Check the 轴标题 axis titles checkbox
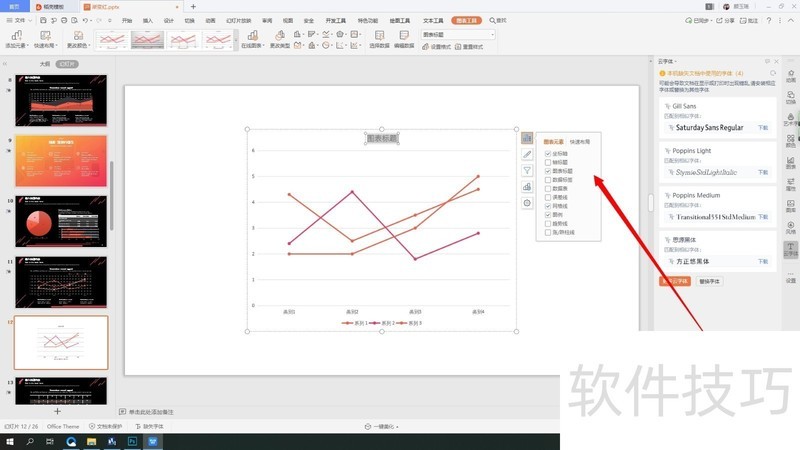Image resolution: width=800 pixels, height=450 pixels. pos(547,162)
